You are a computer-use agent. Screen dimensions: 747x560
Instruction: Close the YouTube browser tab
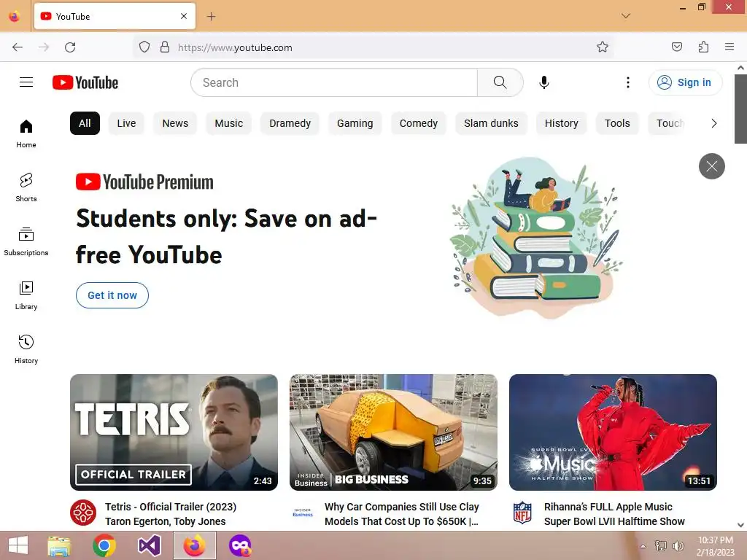click(184, 16)
